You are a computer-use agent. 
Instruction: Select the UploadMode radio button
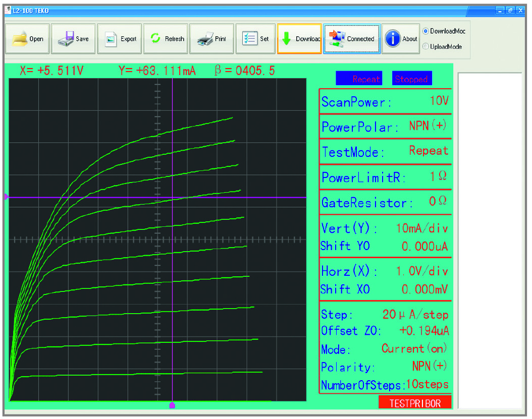click(425, 46)
